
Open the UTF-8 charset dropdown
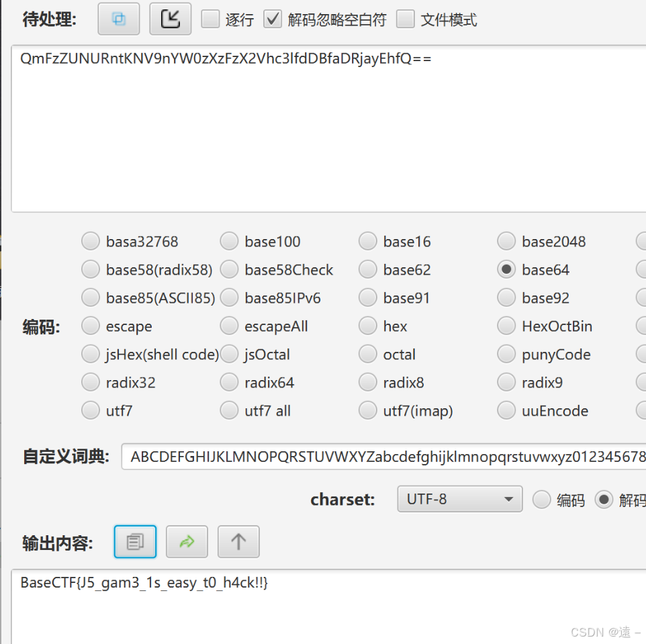[459, 499]
